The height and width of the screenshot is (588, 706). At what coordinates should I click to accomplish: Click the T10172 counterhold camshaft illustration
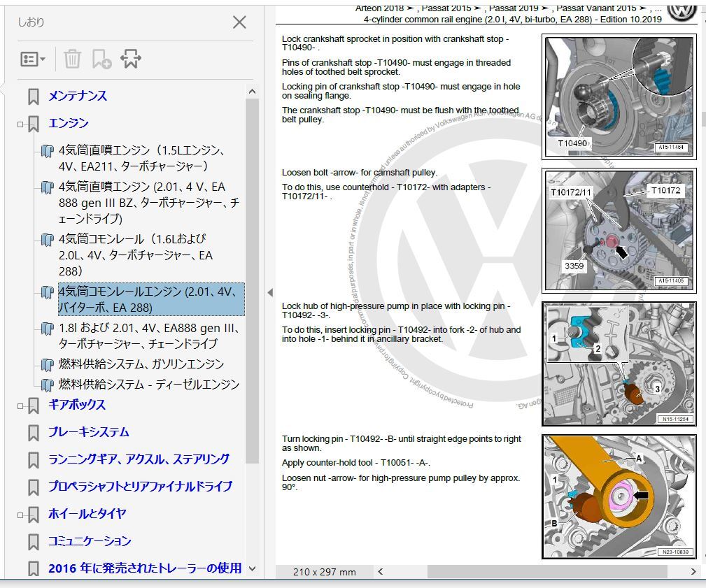click(x=619, y=231)
